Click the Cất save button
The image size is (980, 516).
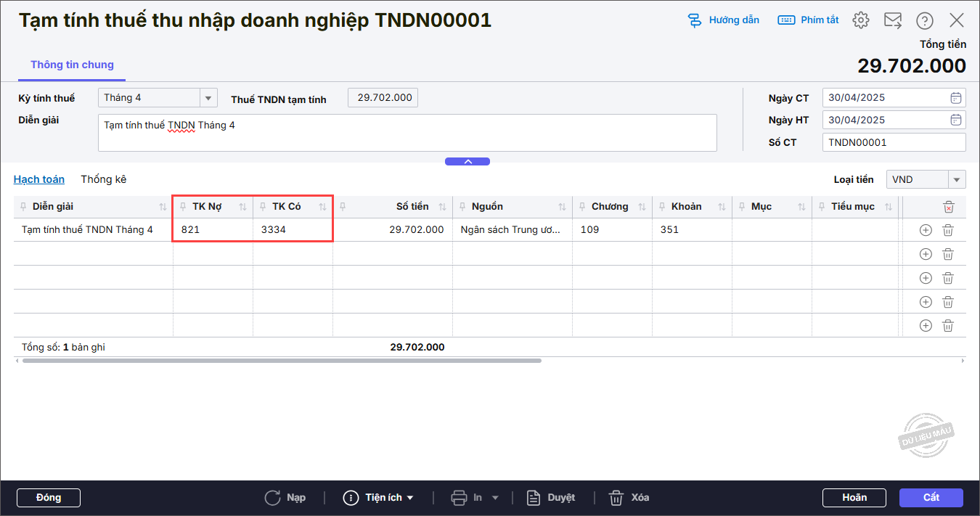click(931, 498)
